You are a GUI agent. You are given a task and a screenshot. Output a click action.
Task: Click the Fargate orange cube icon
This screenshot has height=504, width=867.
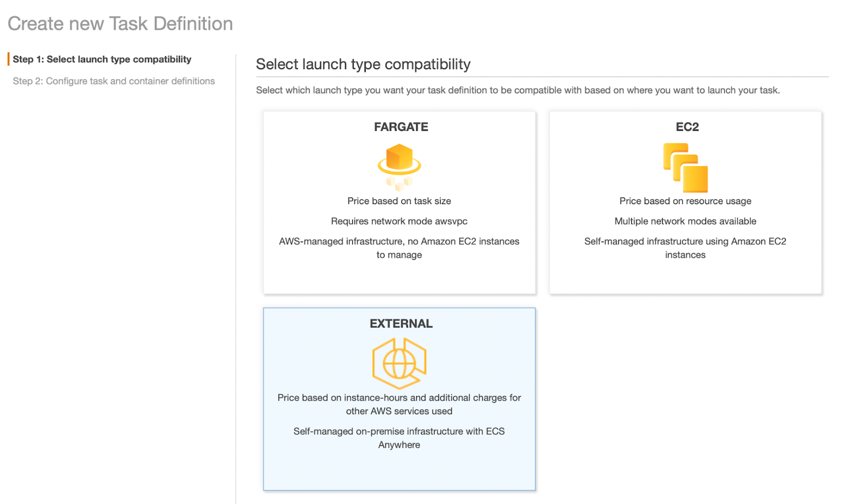[x=399, y=166]
